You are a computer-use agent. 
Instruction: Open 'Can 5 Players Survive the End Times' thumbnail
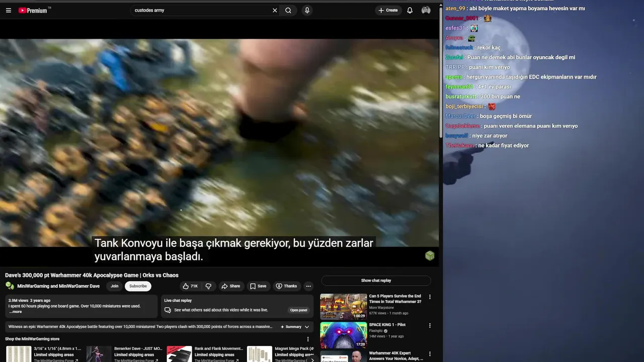(x=344, y=306)
